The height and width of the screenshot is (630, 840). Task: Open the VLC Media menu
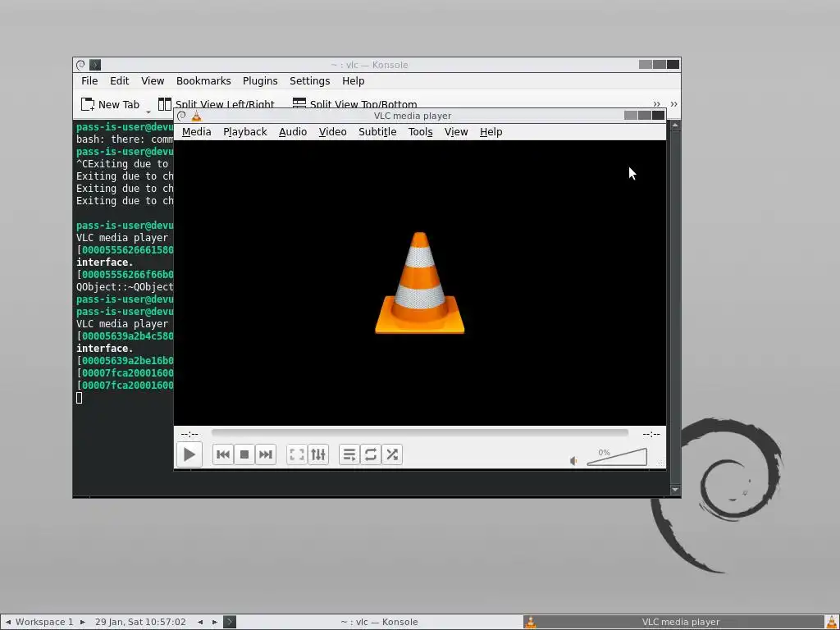196,132
